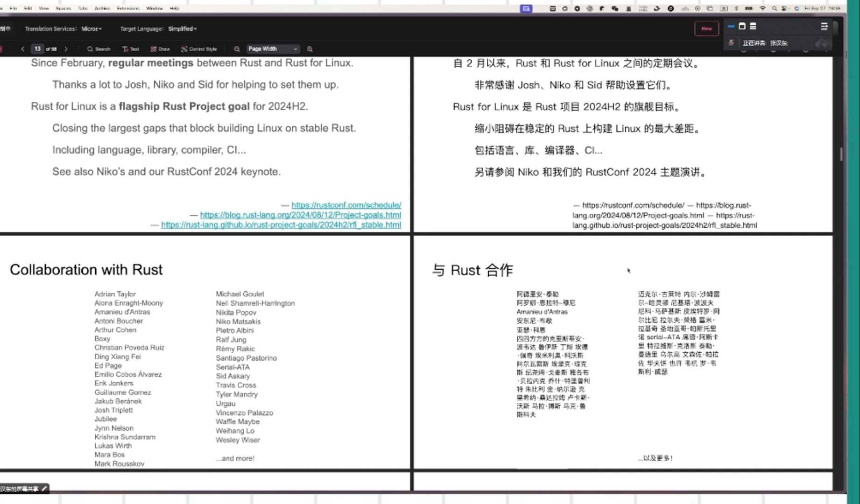Click the calendar icon in menu bar

point(553,8)
